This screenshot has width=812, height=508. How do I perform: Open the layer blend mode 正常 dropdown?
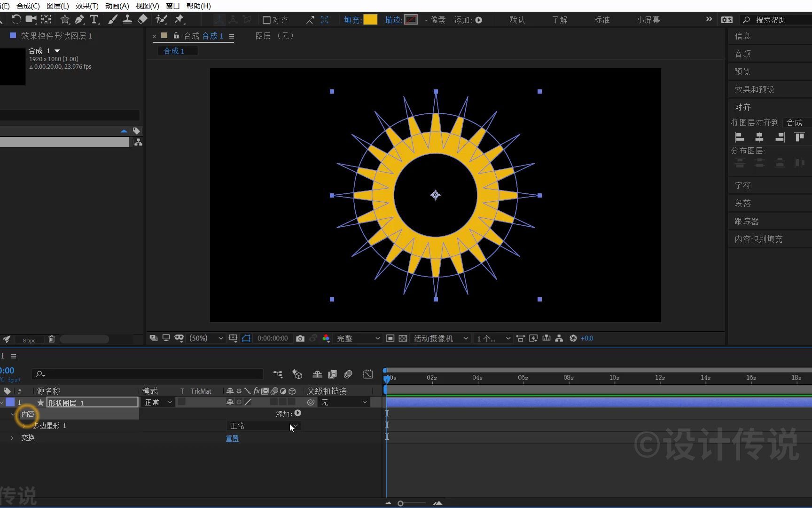pos(158,402)
